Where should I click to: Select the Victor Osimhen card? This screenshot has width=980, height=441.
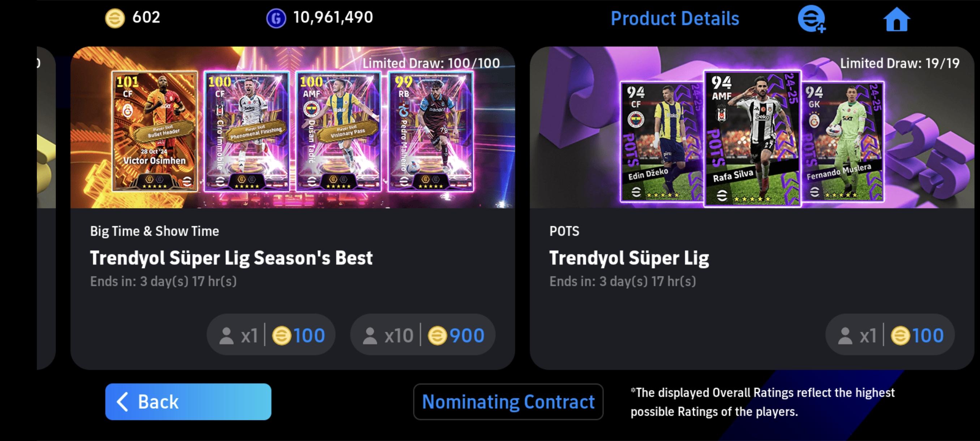155,131
